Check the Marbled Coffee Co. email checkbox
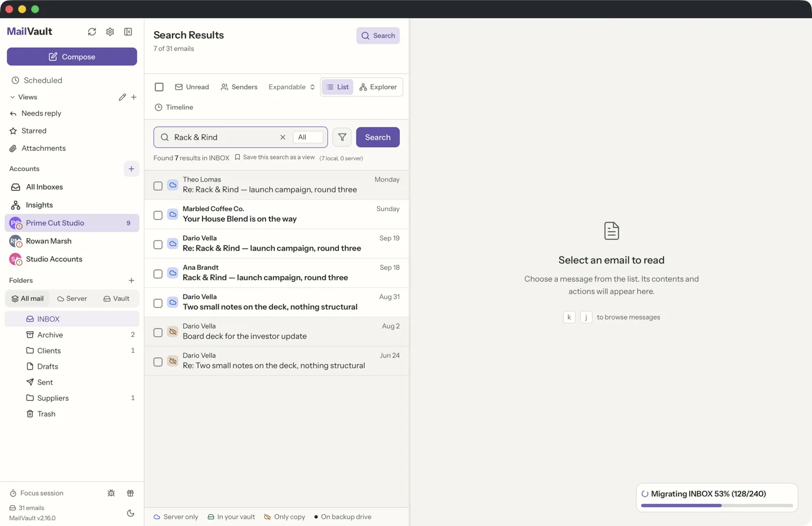 (x=158, y=215)
